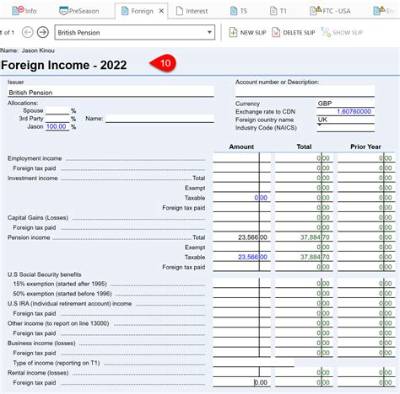400x394 pixels.
Task: Click Type of income (reporting on T1) field
Action: (x=253, y=362)
